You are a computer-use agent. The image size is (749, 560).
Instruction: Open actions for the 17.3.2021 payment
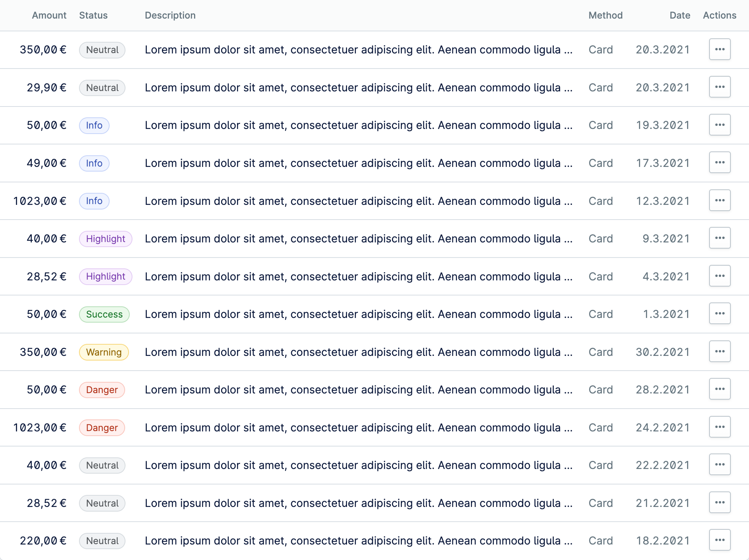(x=720, y=162)
